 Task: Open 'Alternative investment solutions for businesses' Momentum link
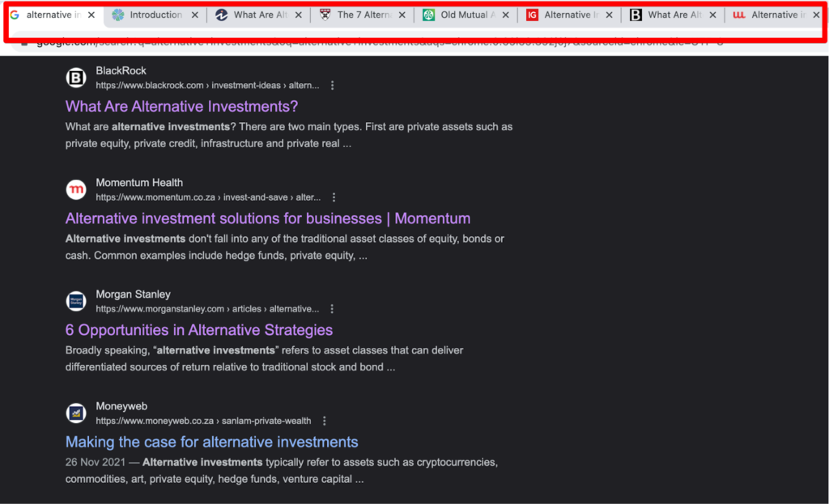pos(267,218)
